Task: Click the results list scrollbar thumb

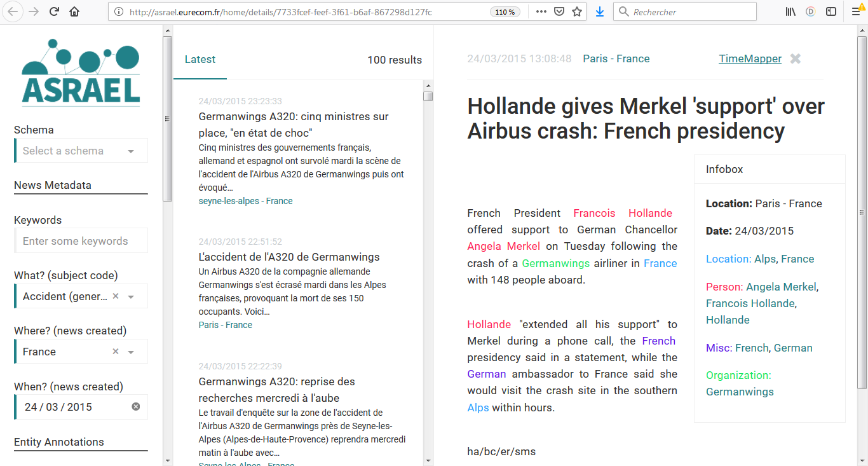Action: [428, 96]
